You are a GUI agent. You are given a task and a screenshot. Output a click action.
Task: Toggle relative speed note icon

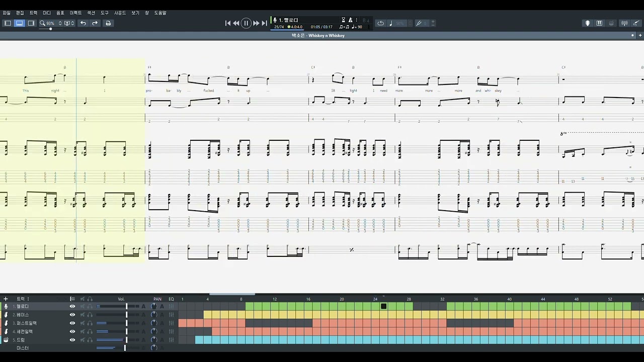(x=391, y=23)
